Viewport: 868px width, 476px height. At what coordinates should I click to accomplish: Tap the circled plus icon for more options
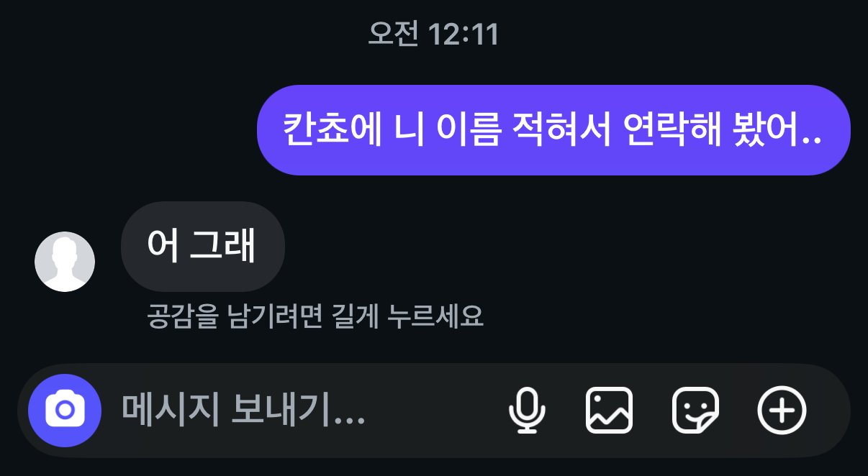tap(782, 411)
